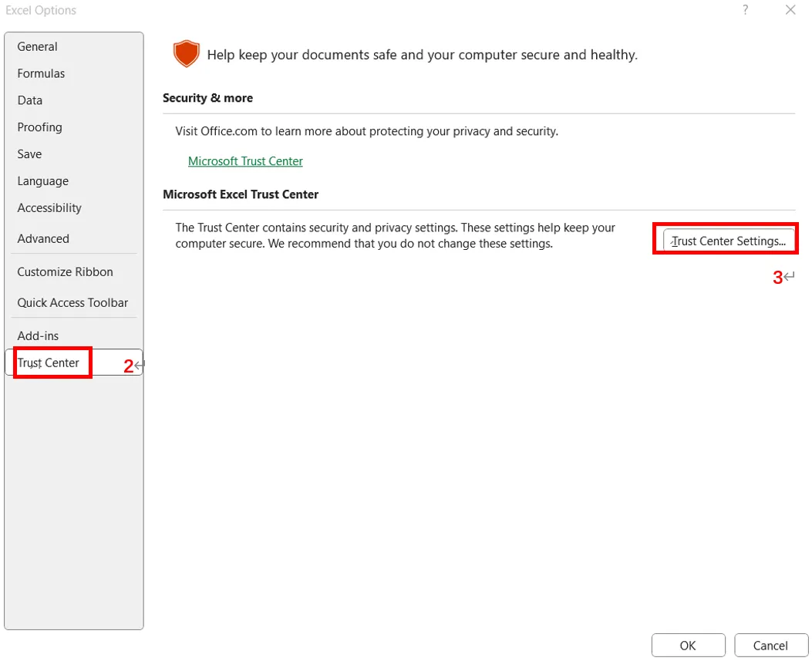This screenshot has width=812, height=661.
Task: Confirm the dialog with OK
Action: (x=688, y=646)
